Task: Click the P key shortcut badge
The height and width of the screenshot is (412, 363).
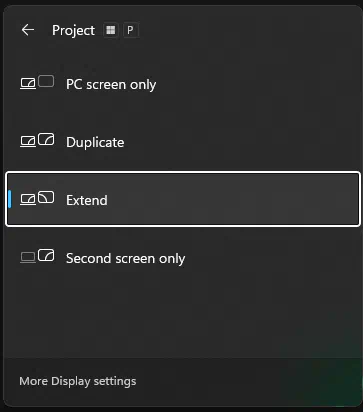Action: pyautogui.click(x=131, y=30)
